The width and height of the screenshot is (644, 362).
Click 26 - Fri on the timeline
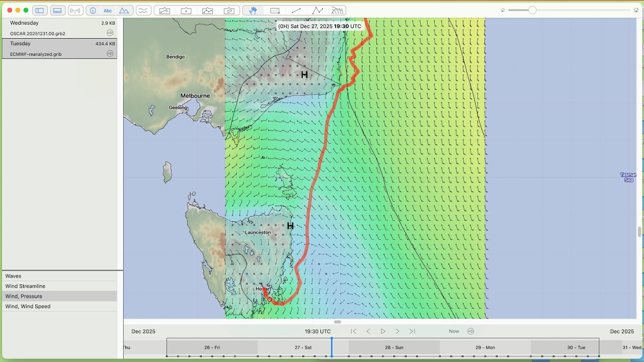212,347
